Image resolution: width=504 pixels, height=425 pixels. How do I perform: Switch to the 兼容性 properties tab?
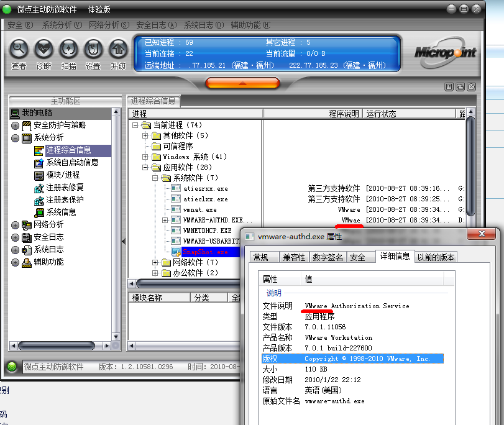(x=294, y=257)
